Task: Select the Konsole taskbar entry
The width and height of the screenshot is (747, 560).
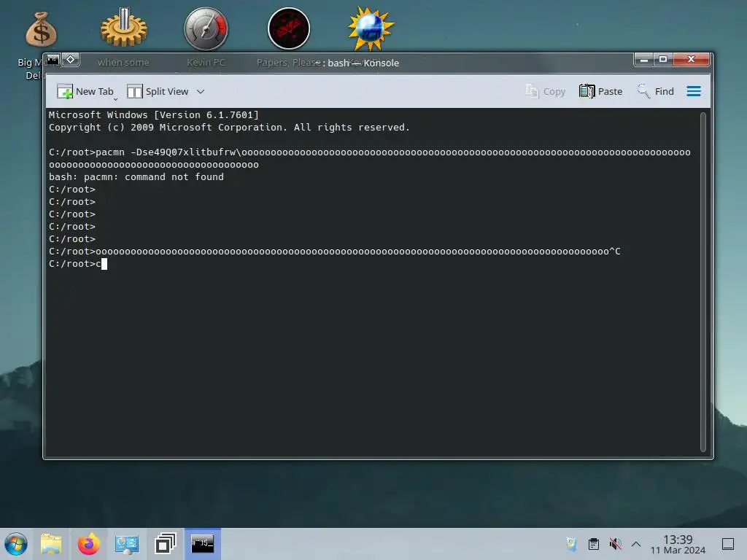Action: click(x=203, y=544)
